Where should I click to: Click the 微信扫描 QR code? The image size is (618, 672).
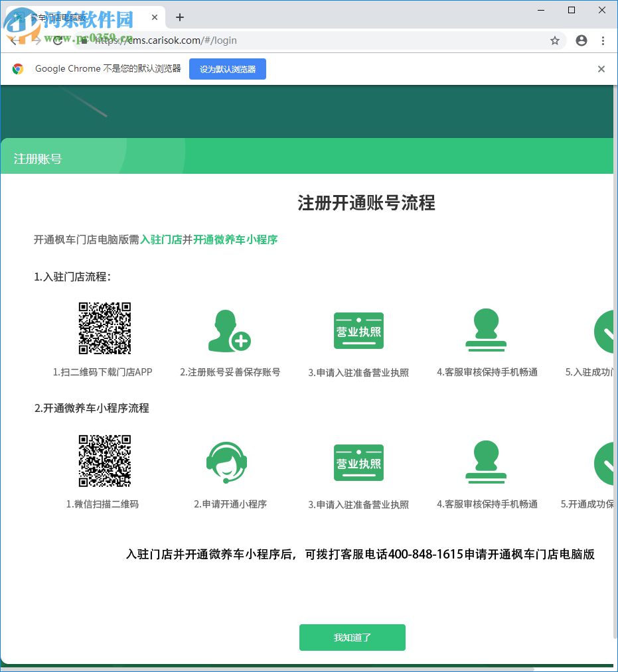pyautogui.click(x=104, y=460)
